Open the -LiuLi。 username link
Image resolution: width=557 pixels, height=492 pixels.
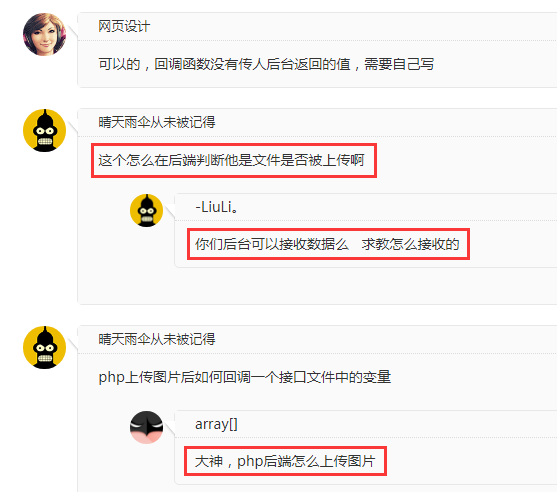coord(216,207)
